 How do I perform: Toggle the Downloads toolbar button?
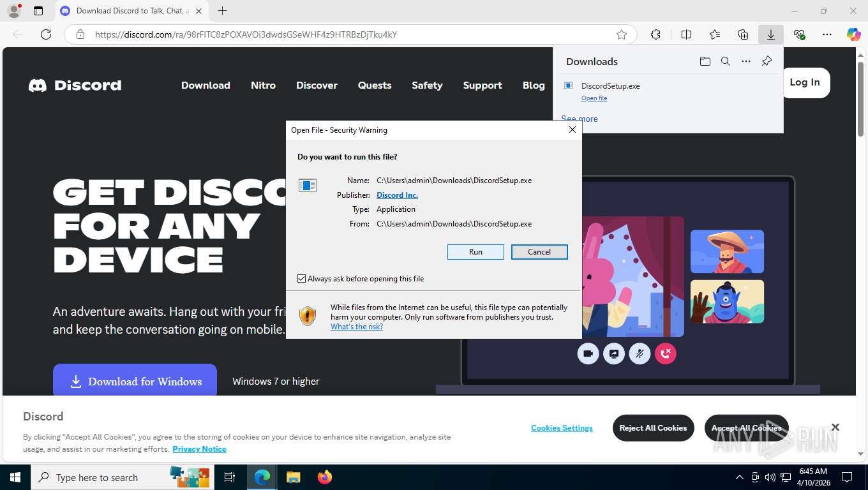pyautogui.click(x=771, y=34)
